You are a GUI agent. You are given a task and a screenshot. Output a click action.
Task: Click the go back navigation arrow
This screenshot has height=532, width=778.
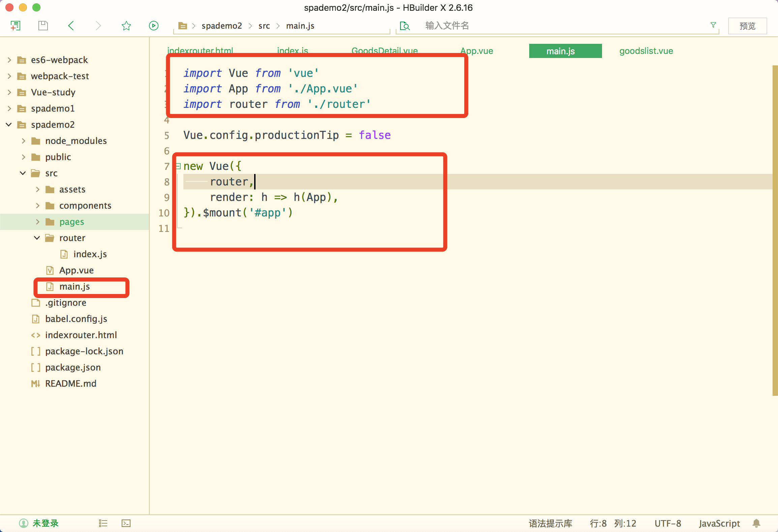click(71, 25)
